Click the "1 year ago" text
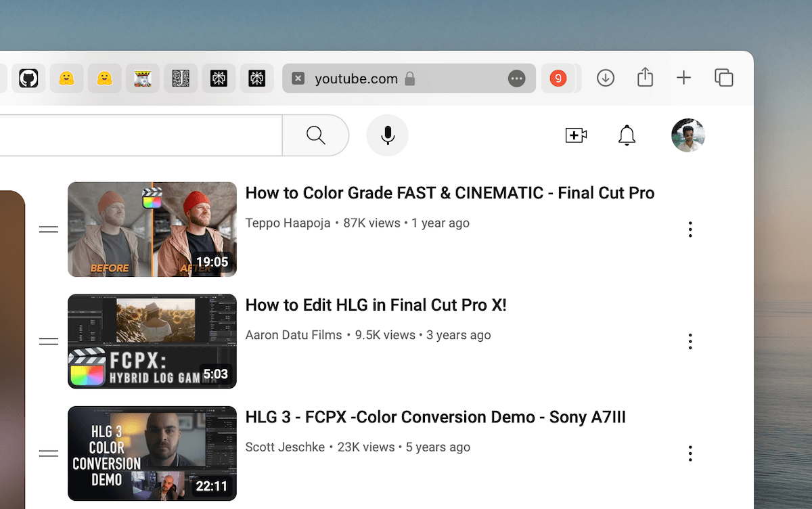 pos(441,223)
